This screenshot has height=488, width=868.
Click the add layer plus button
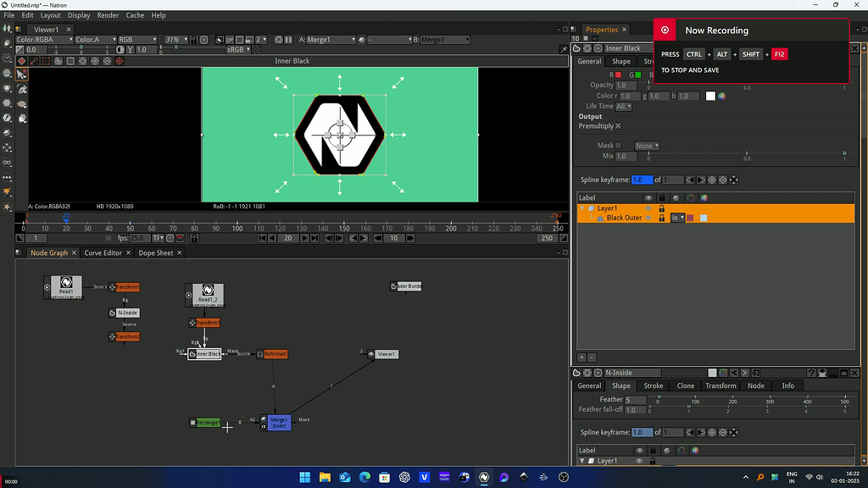(581, 358)
